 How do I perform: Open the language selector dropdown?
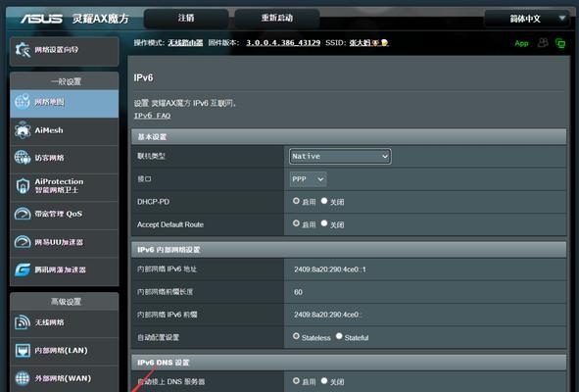pos(526,19)
